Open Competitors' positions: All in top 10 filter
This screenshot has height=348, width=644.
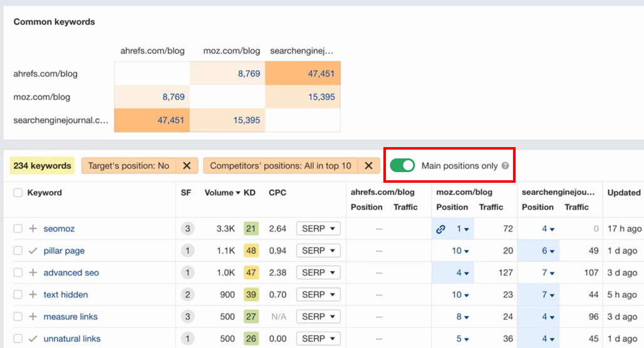pyautogui.click(x=281, y=166)
